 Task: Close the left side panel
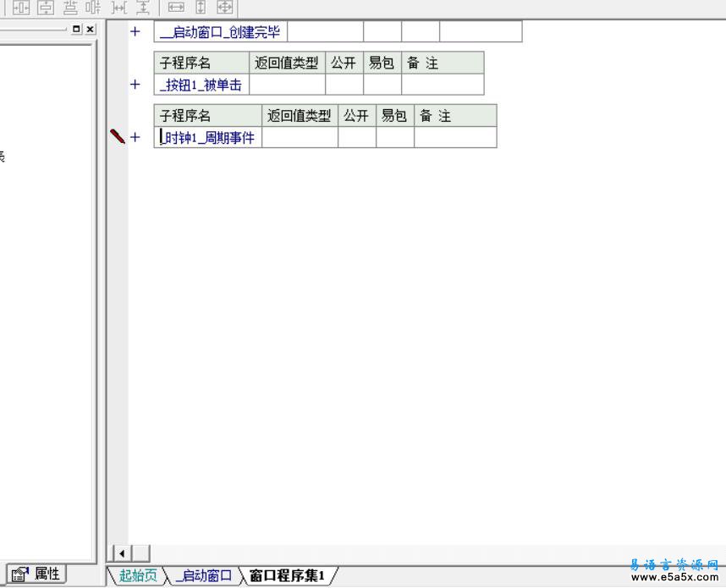point(91,29)
